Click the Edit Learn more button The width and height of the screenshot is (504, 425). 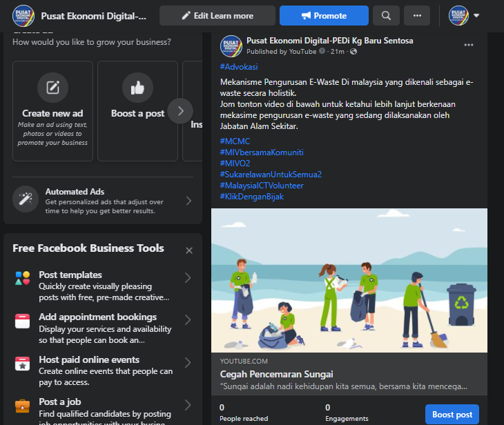217,15
